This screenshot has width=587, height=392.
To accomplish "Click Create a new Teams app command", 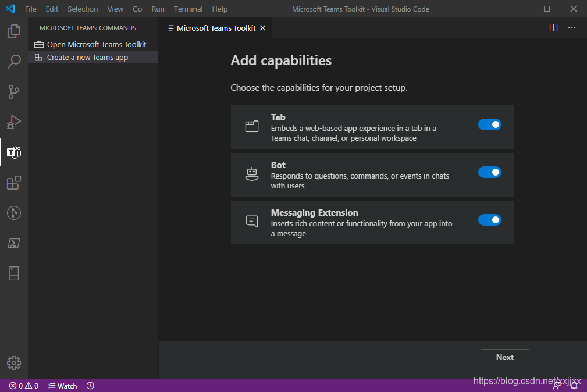I will [93, 57].
